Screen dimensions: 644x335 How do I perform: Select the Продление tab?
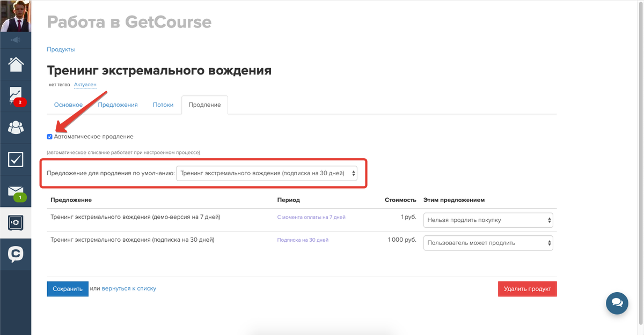coord(205,105)
